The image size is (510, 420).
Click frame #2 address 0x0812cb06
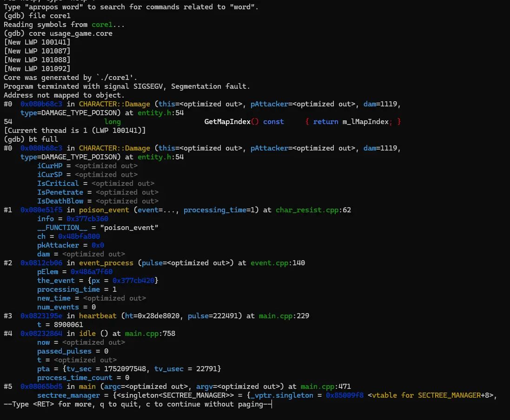pos(41,262)
